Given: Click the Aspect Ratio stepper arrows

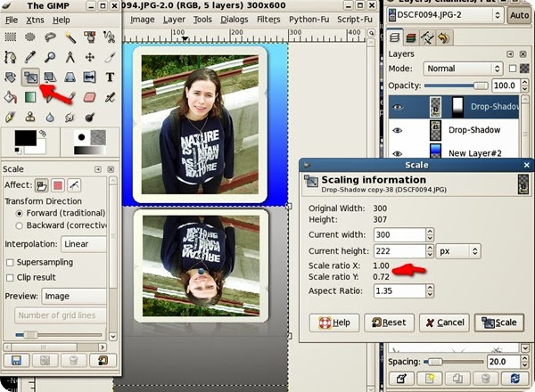Looking at the screenshot, I should point(430,291).
